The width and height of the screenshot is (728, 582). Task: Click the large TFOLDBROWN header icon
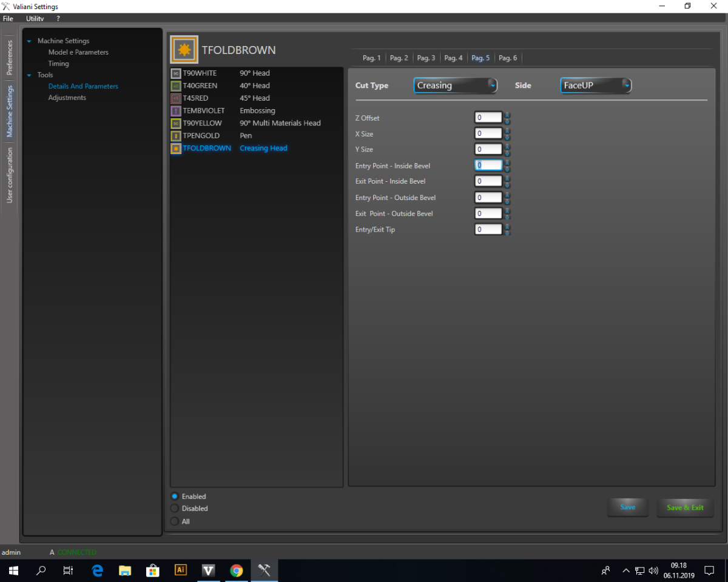pos(184,50)
